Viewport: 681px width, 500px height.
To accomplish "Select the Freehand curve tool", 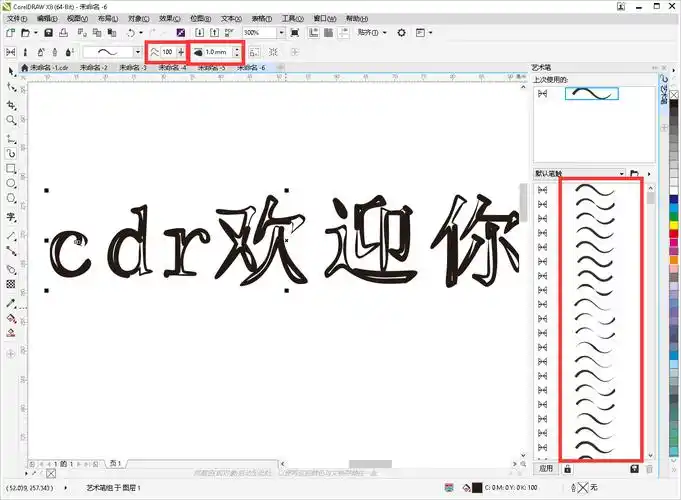I will pyautogui.click(x=11, y=139).
